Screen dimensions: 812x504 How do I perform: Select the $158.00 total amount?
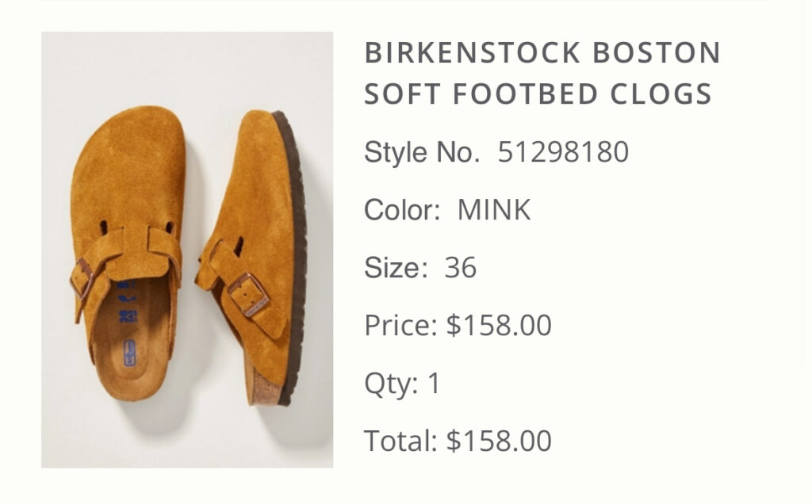(499, 441)
